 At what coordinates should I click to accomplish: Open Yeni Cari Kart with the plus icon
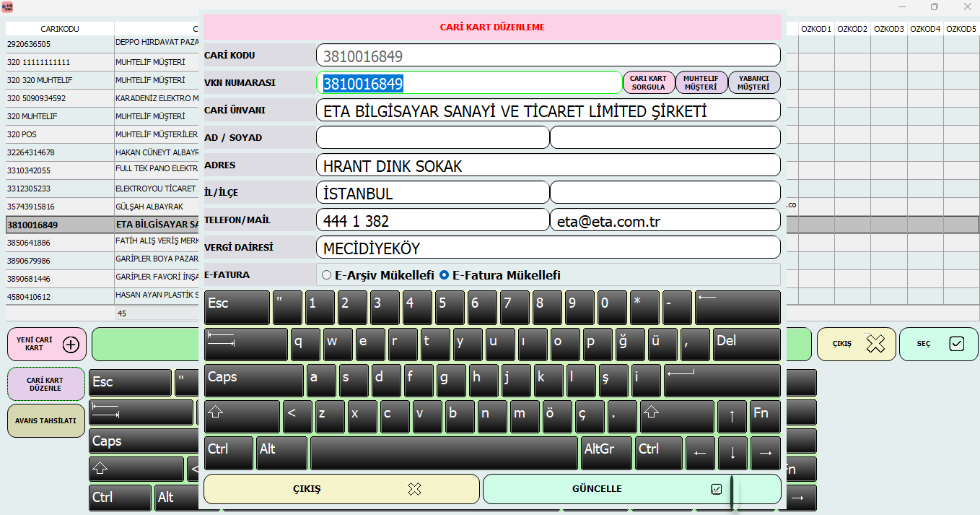click(x=47, y=344)
